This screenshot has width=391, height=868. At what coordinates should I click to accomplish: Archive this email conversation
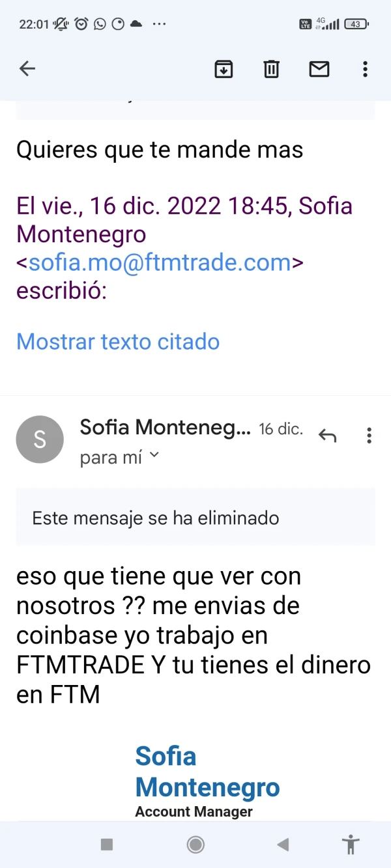(224, 68)
